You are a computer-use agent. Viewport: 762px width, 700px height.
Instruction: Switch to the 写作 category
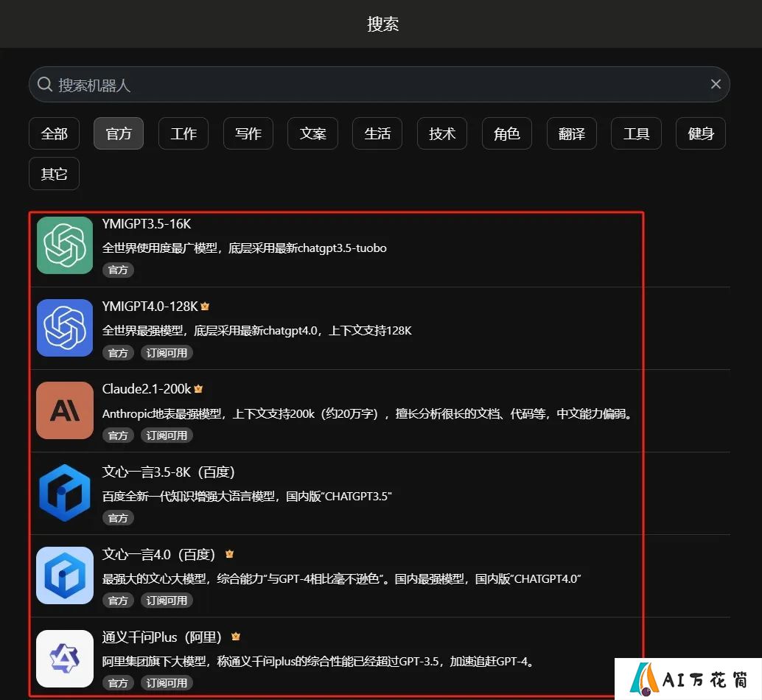pos(248,133)
